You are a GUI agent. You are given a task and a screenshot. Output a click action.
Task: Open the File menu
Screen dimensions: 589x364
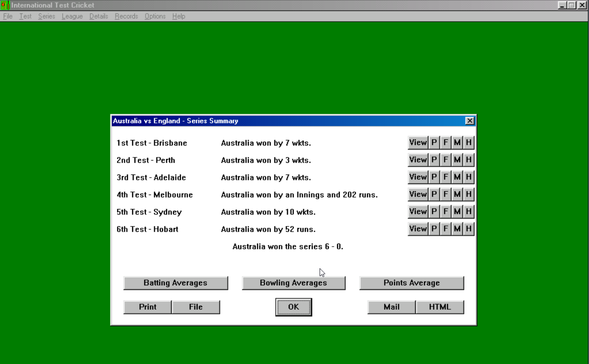[8, 16]
